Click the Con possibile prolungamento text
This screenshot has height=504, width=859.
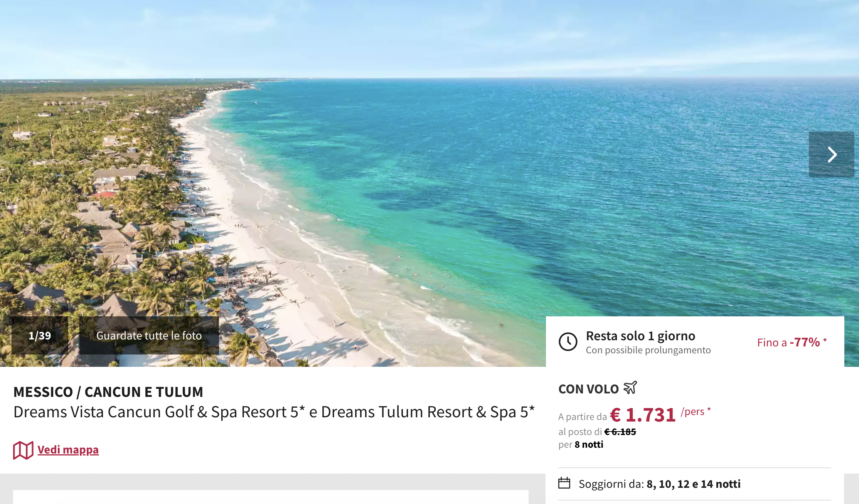[648, 350]
